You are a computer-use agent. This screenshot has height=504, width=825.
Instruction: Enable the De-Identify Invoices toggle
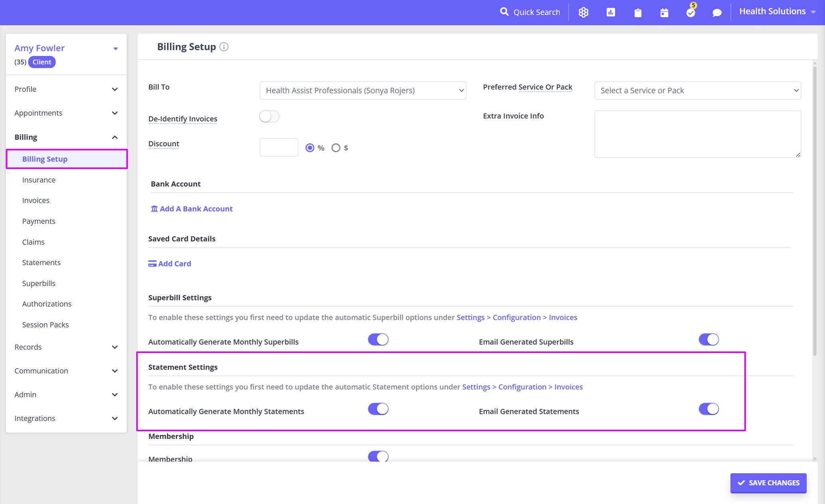[269, 116]
